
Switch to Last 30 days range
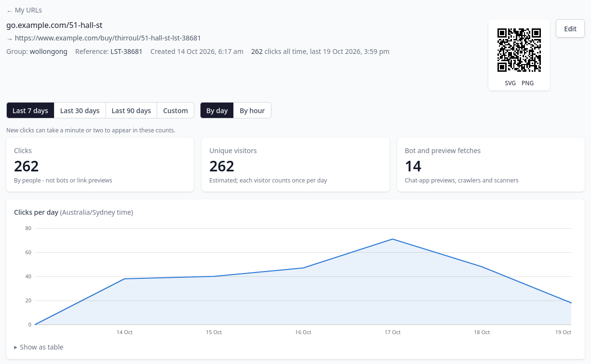[80, 110]
